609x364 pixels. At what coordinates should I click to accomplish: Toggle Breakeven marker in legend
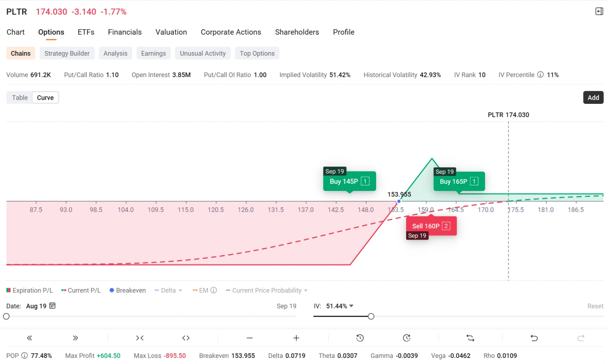[x=128, y=290]
